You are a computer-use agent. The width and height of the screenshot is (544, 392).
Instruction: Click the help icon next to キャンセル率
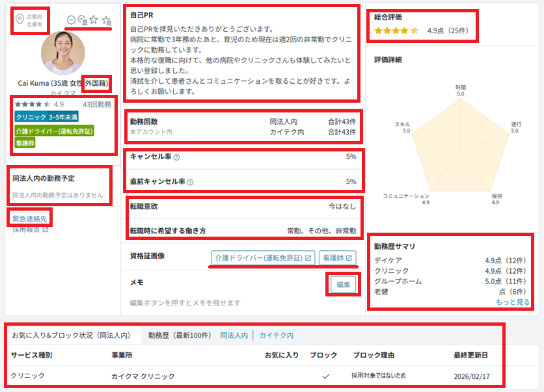coord(176,157)
